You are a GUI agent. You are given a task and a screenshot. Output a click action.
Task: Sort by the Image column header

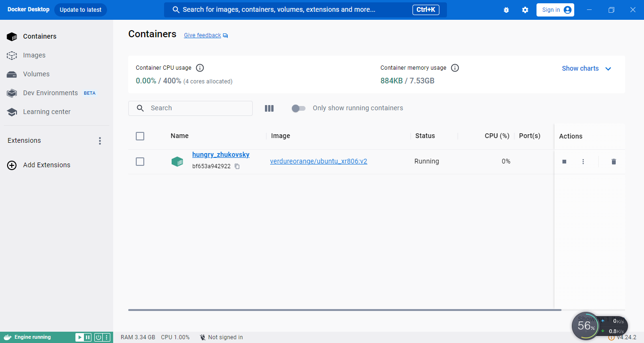point(281,136)
